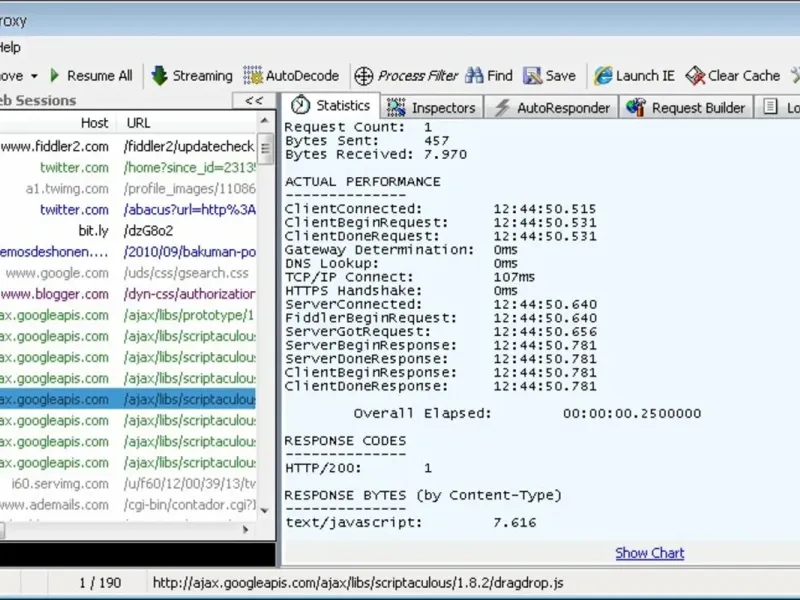Click the Resume All toolbar button
Screen dimensions: 800x600
point(91,76)
